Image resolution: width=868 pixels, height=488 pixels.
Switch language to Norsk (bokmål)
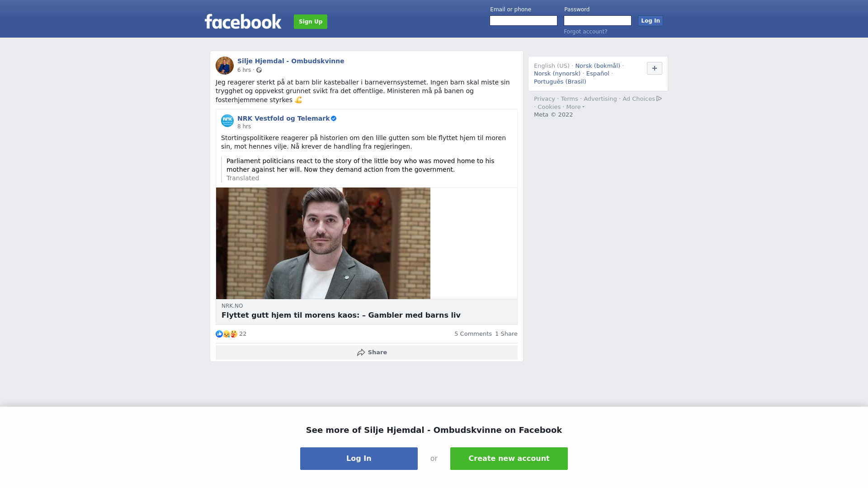[x=598, y=66]
